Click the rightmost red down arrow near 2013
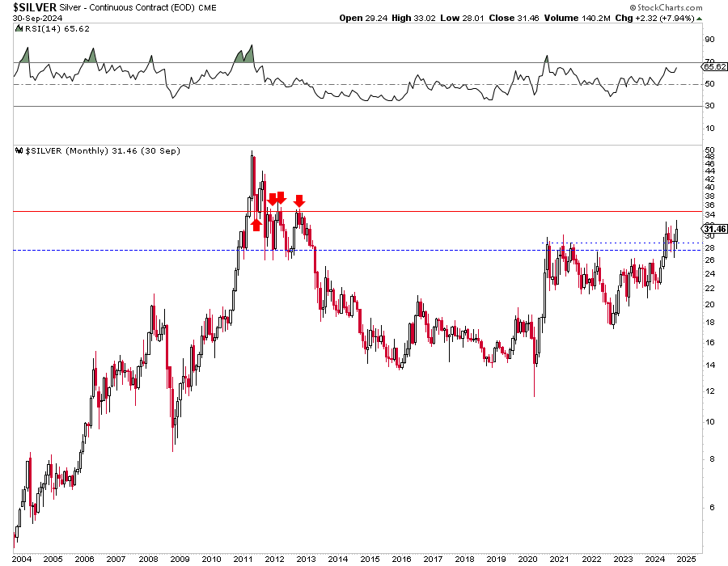The height and width of the screenshot is (566, 728). point(299,201)
